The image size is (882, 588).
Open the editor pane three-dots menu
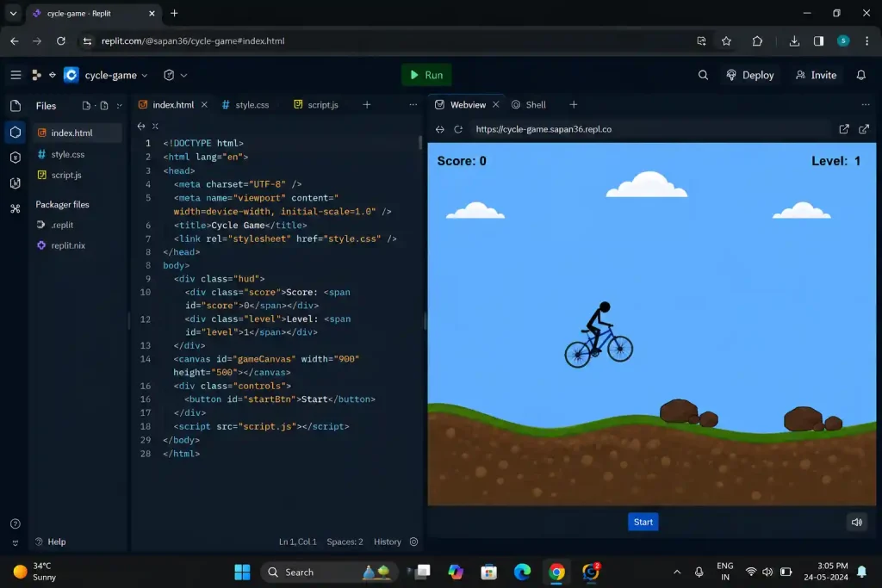click(x=413, y=105)
